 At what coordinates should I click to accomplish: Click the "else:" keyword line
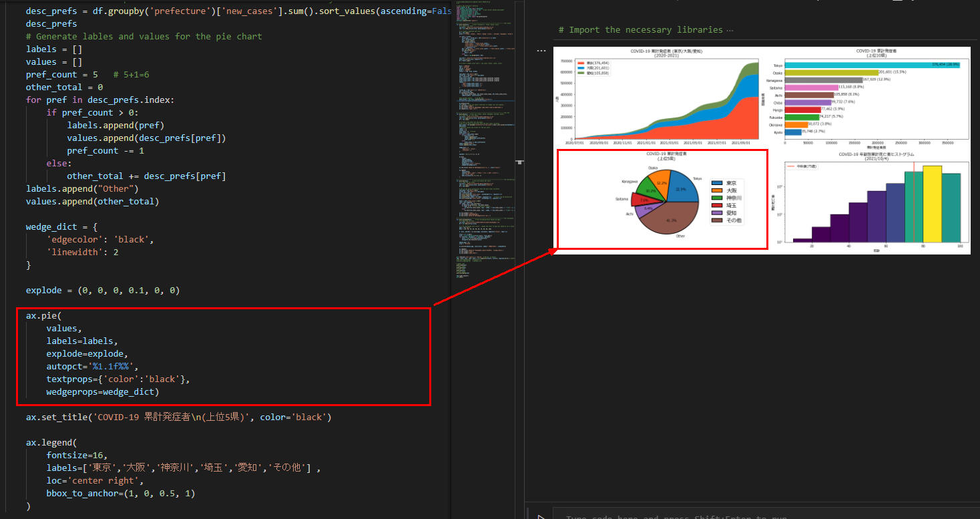click(59, 163)
